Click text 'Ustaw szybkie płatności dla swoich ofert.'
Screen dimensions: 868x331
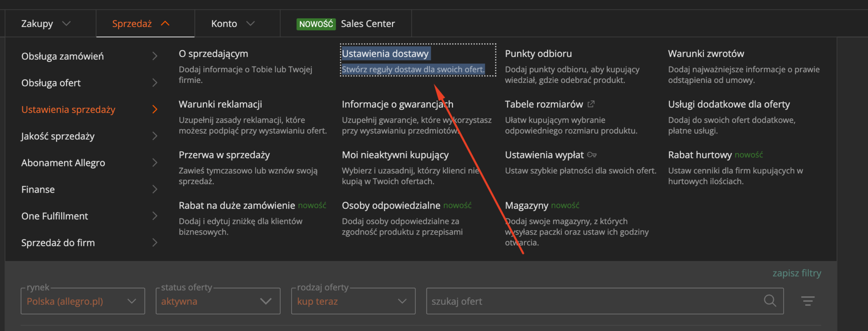point(580,171)
